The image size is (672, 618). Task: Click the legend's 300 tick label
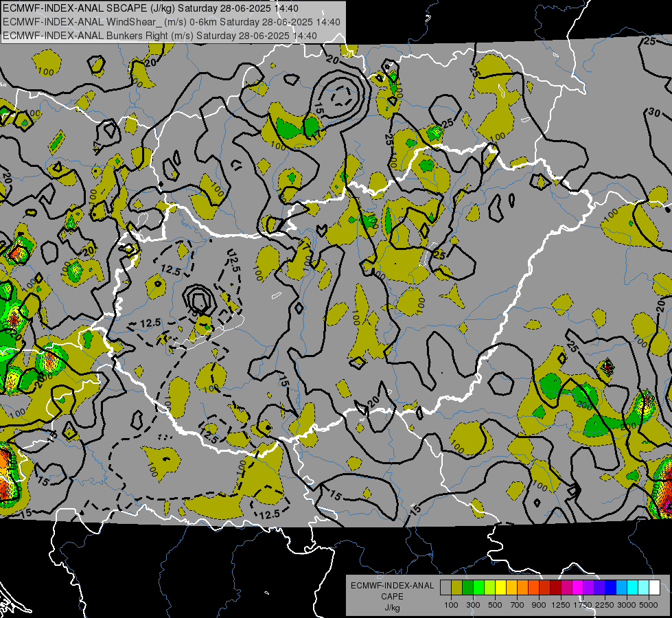pyautogui.click(x=473, y=605)
